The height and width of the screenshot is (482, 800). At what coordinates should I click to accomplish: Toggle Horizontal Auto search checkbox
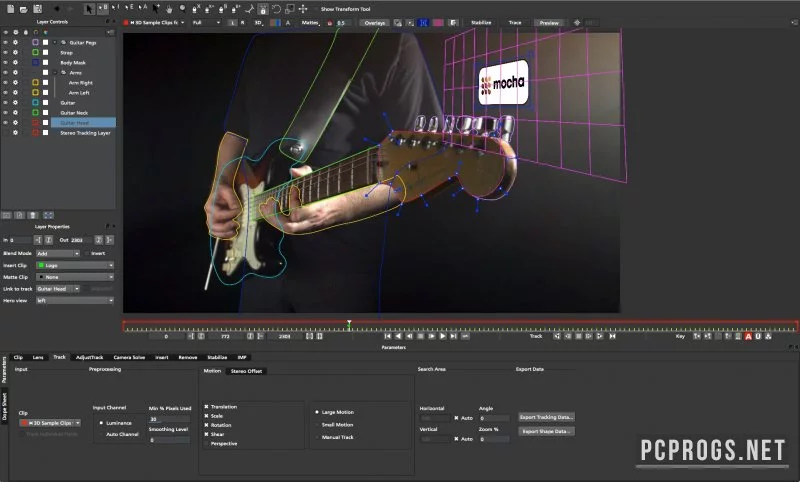click(x=456, y=418)
